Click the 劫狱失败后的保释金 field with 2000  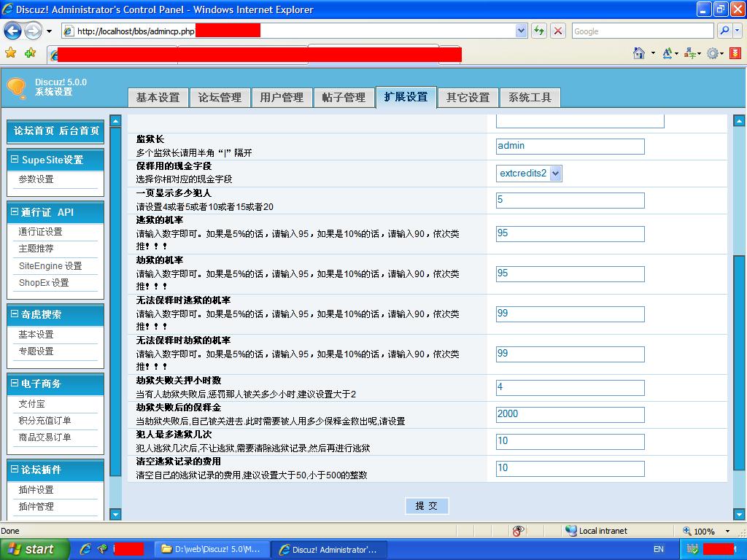pos(570,414)
